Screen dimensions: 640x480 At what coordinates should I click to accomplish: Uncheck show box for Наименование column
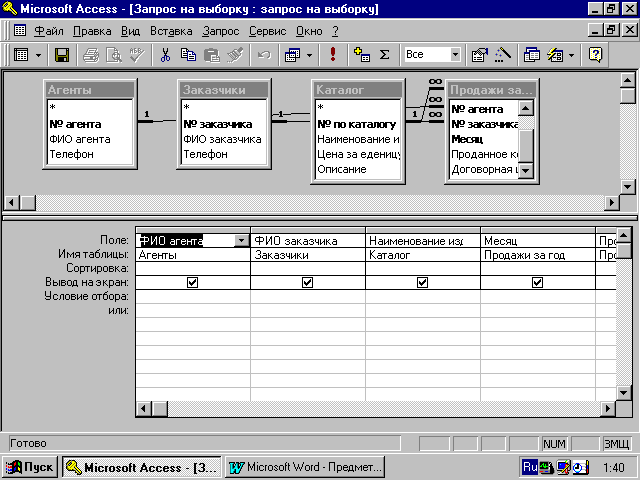point(422,282)
